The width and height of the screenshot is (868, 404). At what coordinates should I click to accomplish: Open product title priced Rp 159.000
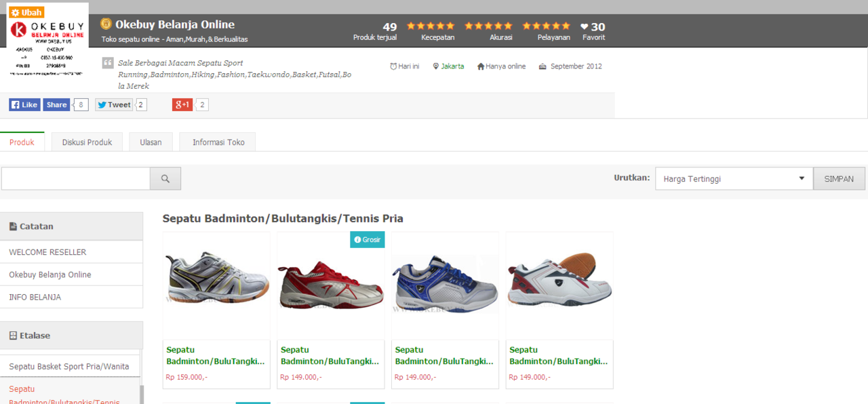[x=215, y=356]
